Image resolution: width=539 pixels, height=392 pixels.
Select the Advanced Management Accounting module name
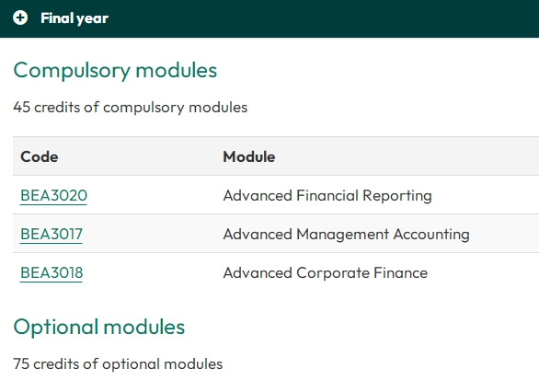pyautogui.click(x=346, y=234)
